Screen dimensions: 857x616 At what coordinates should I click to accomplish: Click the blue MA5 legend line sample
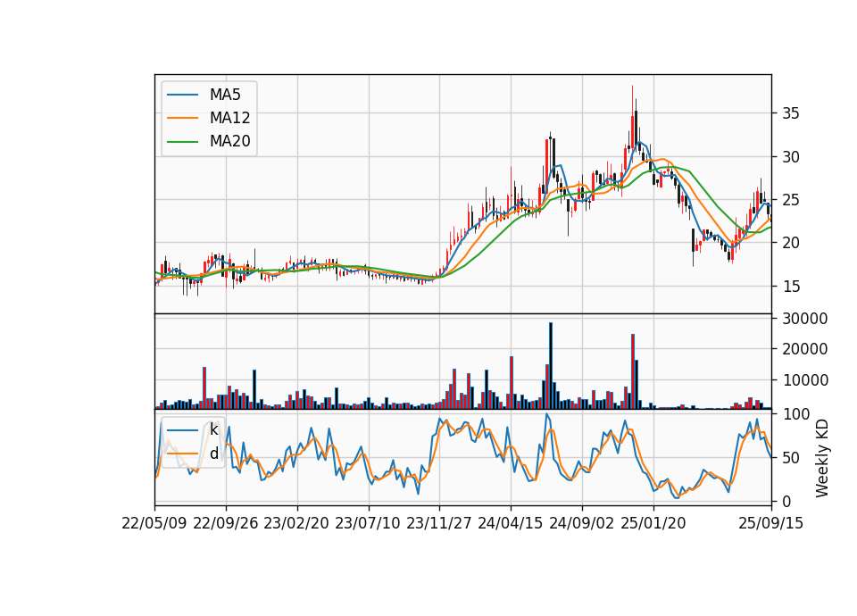coord(182,95)
